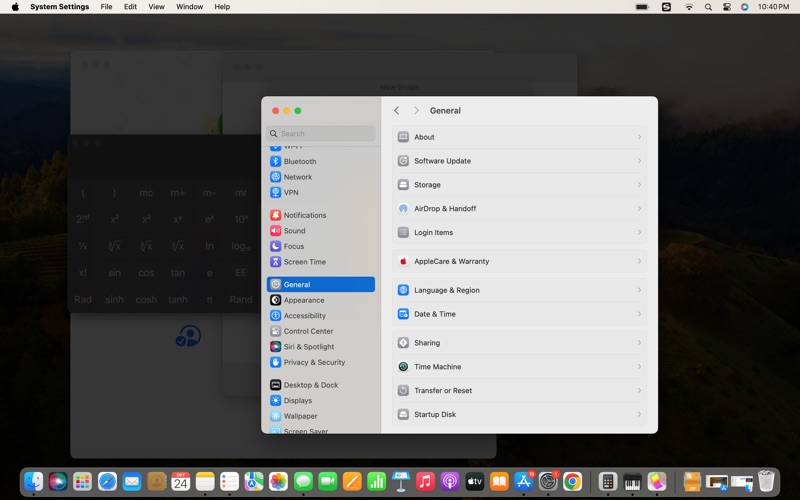Open the Window menu in menu bar

pyautogui.click(x=189, y=7)
